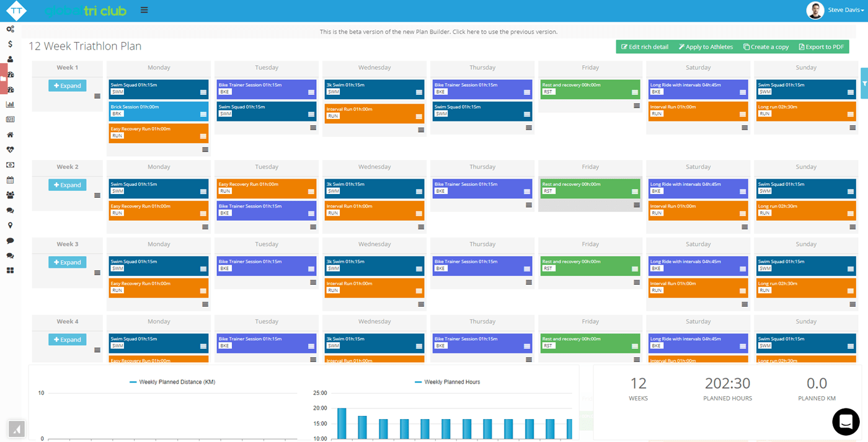Click the Export to PDF button
The height and width of the screenshot is (442, 868).
[x=821, y=46]
